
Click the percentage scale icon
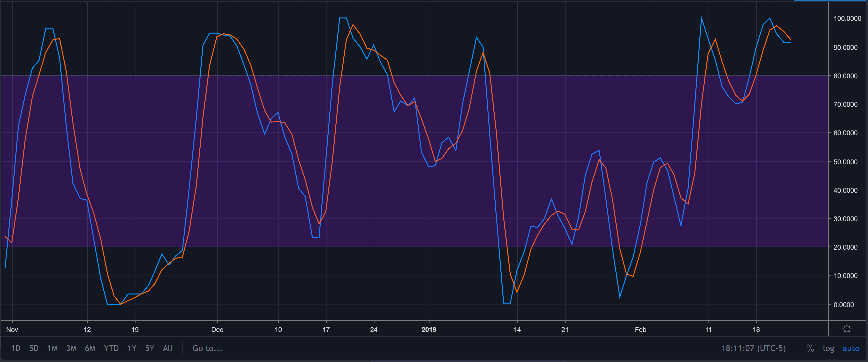(810, 348)
